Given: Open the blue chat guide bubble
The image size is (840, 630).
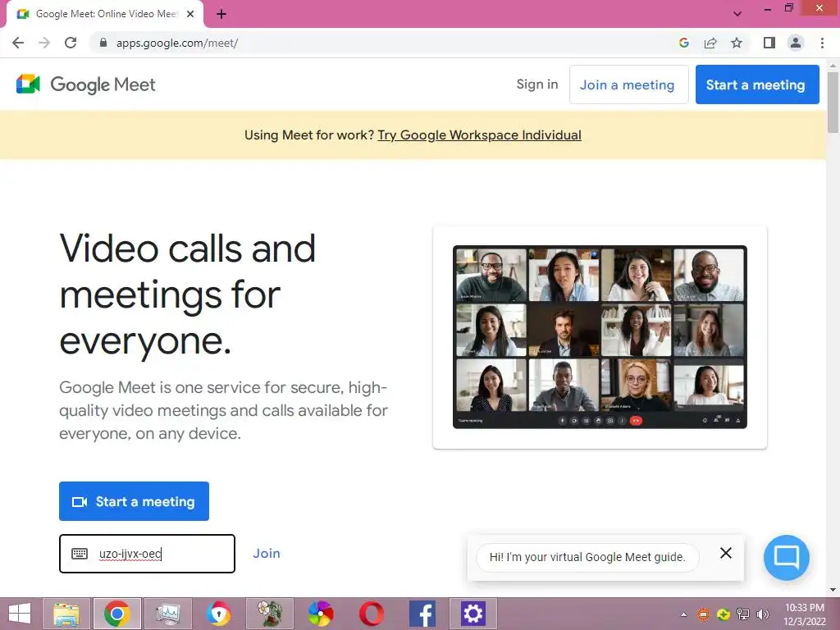Looking at the screenshot, I should coord(787,557).
